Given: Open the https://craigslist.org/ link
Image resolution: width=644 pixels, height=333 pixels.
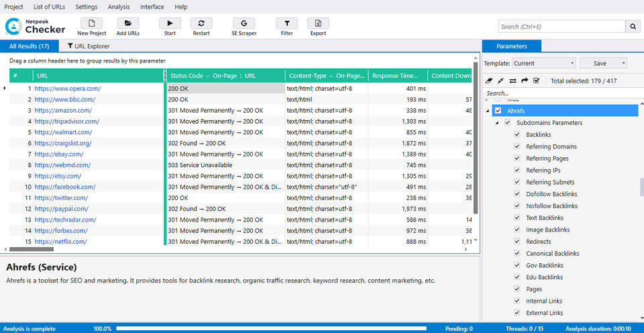Looking at the screenshot, I should [63, 143].
